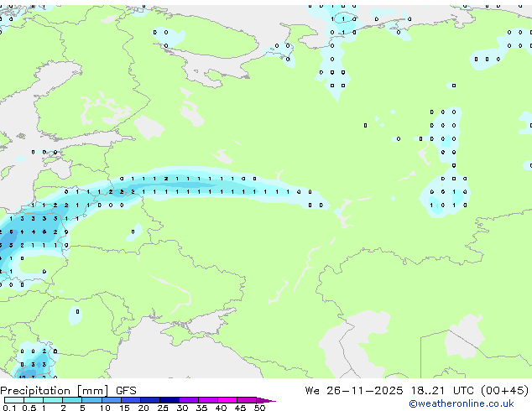Select the 25–30 mm legend swatch

(x=169, y=400)
